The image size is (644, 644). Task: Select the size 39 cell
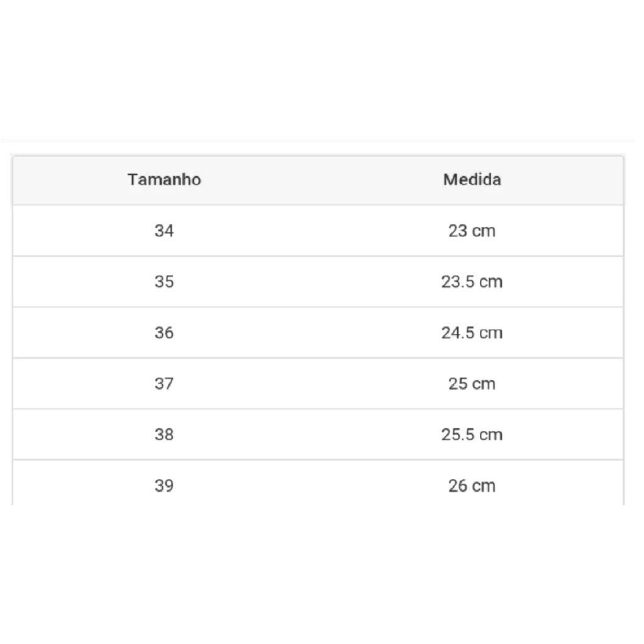164,486
